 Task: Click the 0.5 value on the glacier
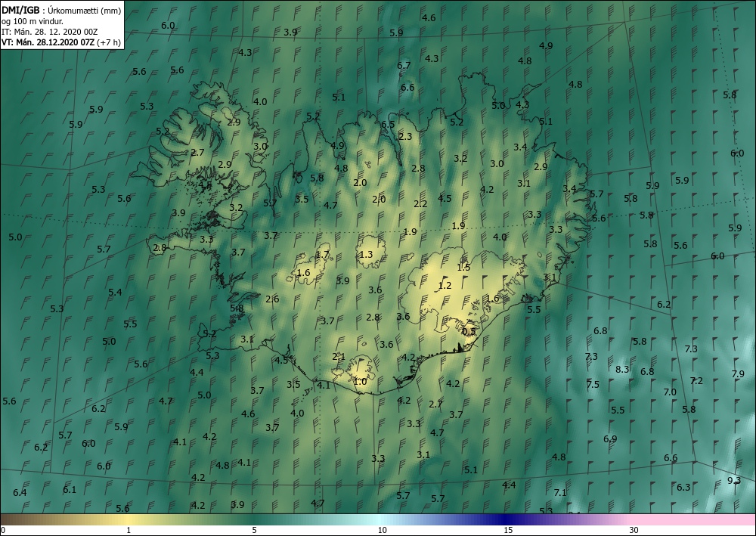469,332
